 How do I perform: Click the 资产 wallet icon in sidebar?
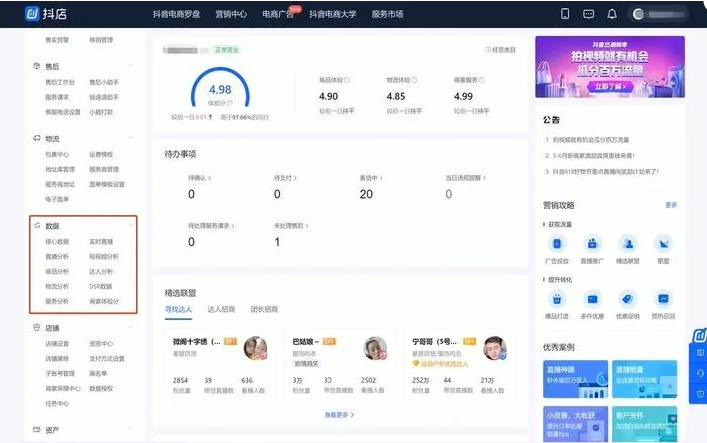[x=37, y=429]
